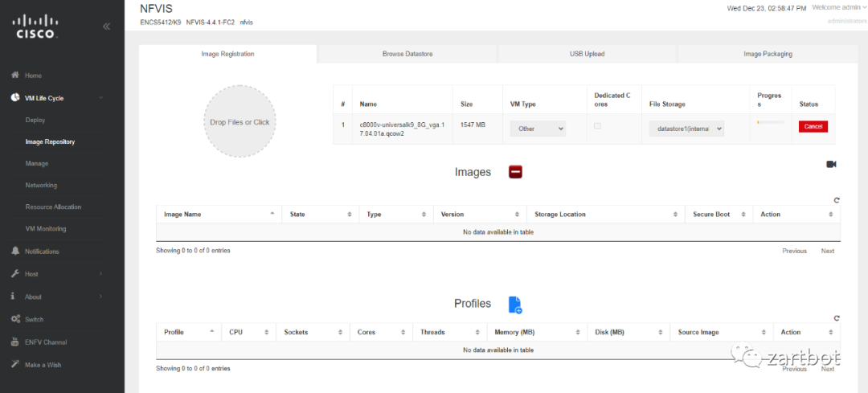868x393 pixels.
Task: Sort Profiles table by Profile column
Action: [x=189, y=332]
